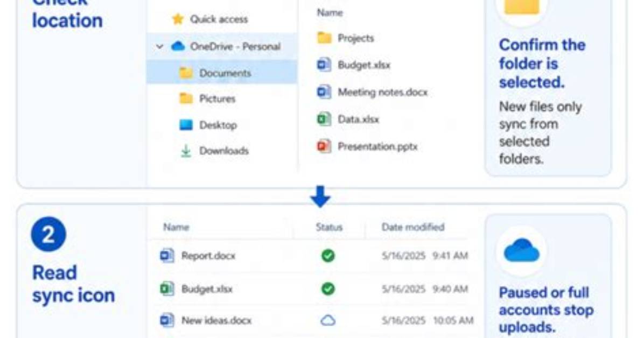The width and height of the screenshot is (644, 338).
Task: Click the Excel icon beside Data.xlsx
Action: pos(324,119)
